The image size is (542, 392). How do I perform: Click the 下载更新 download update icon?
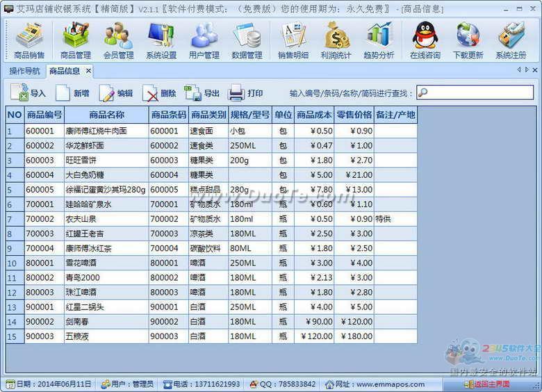(x=468, y=39)
